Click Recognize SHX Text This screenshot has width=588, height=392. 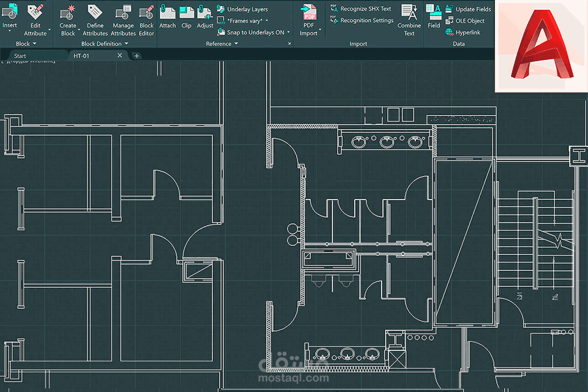coord(361,9)
